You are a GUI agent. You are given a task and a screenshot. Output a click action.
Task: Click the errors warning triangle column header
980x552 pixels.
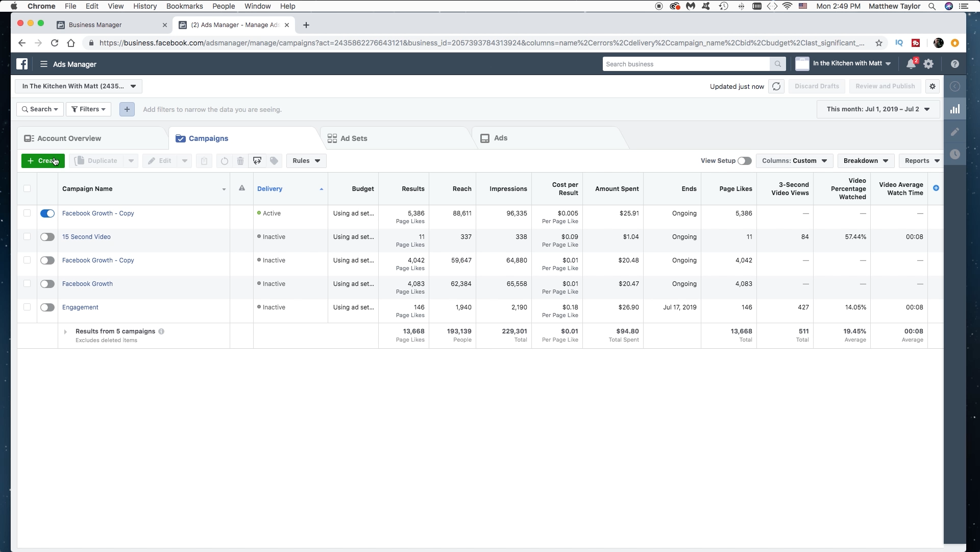242,188
